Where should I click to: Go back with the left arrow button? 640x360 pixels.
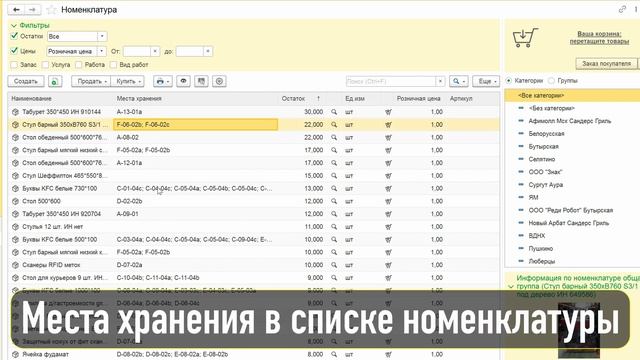16,9
